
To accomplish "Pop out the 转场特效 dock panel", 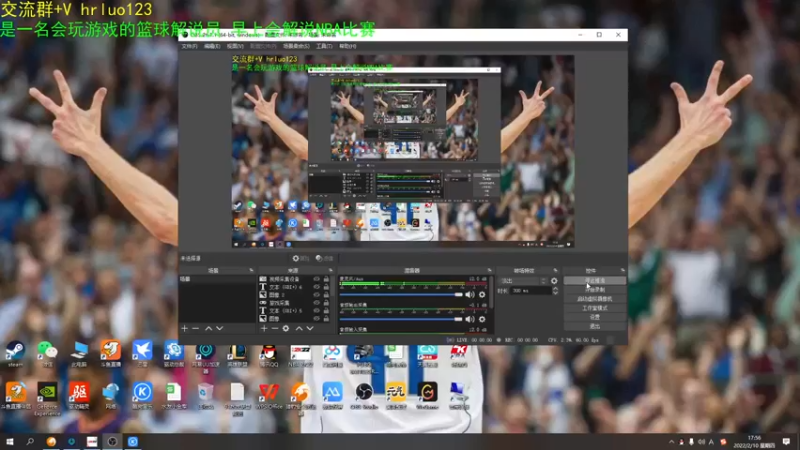I will (x=556, y=270).
